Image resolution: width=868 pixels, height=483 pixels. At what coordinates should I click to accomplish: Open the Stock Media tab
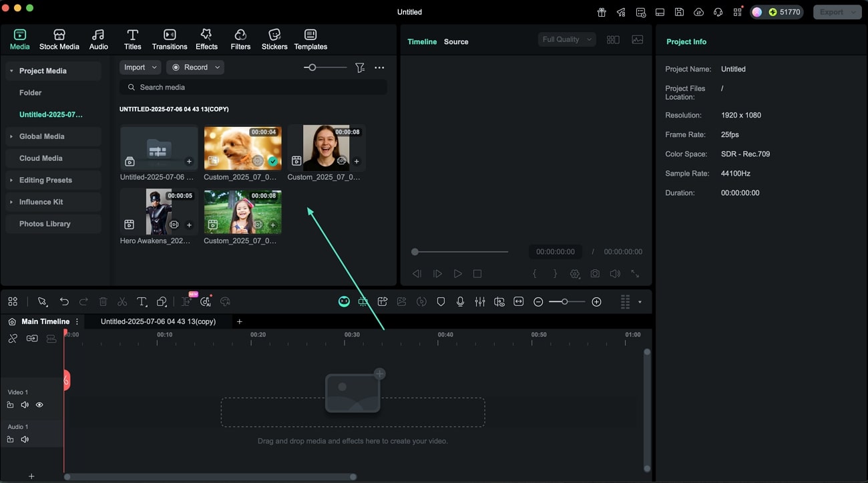point(59,39)
